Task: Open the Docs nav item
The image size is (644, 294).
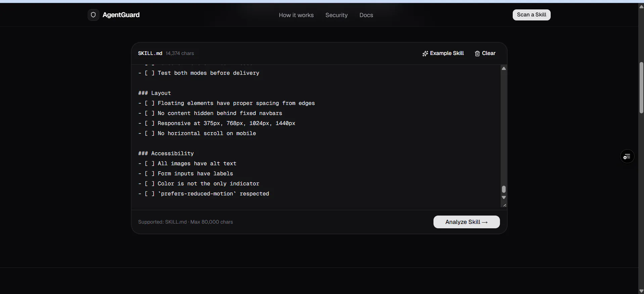Action: coord(366,15)
